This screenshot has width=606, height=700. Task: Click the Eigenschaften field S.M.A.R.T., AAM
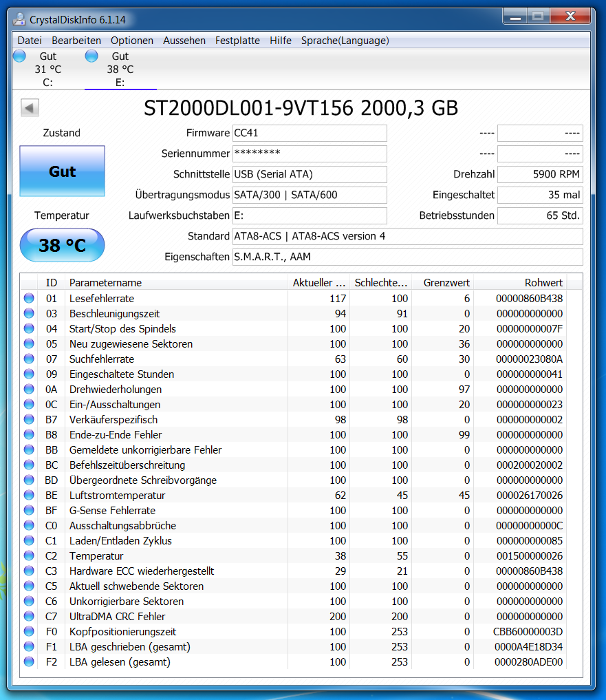(x=407, y=257)
